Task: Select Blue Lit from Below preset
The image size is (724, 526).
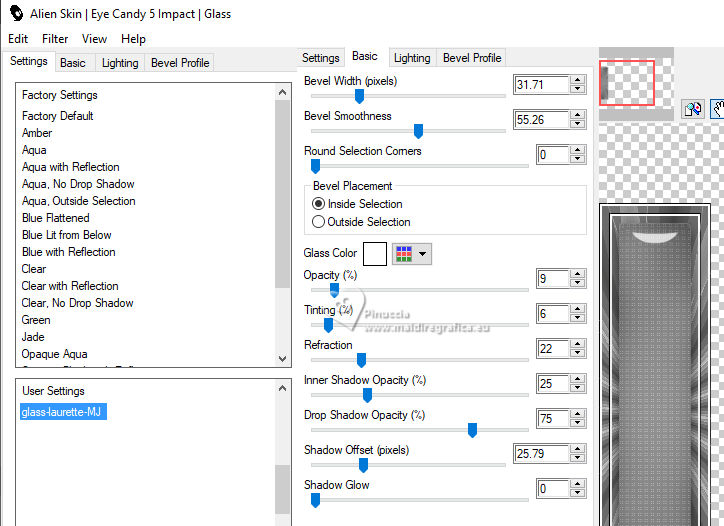Action: pyautogui.click(x=66, y=235)
